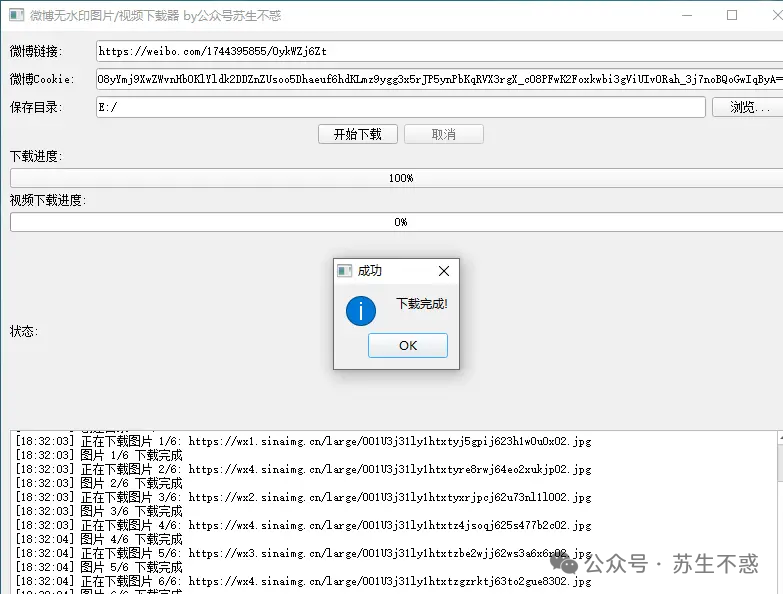Click the 取消 button
The image size is (783, 594).
click(443, 134)
